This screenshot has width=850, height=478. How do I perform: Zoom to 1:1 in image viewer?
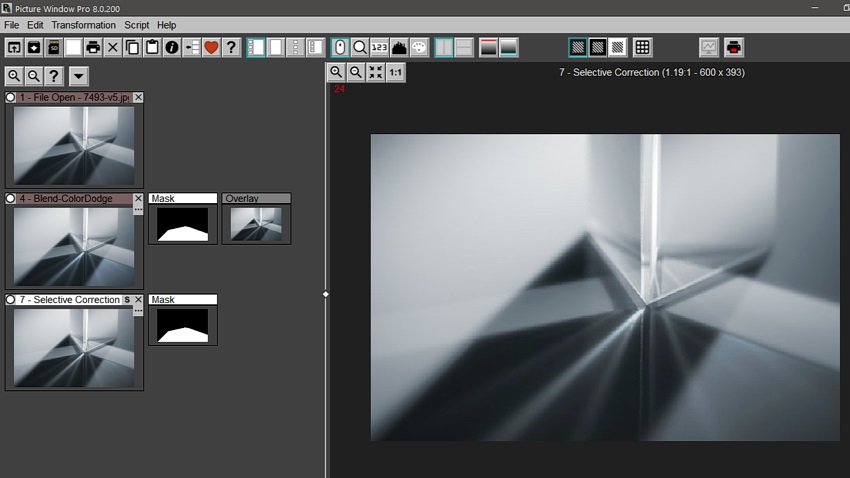coord(396,72)
